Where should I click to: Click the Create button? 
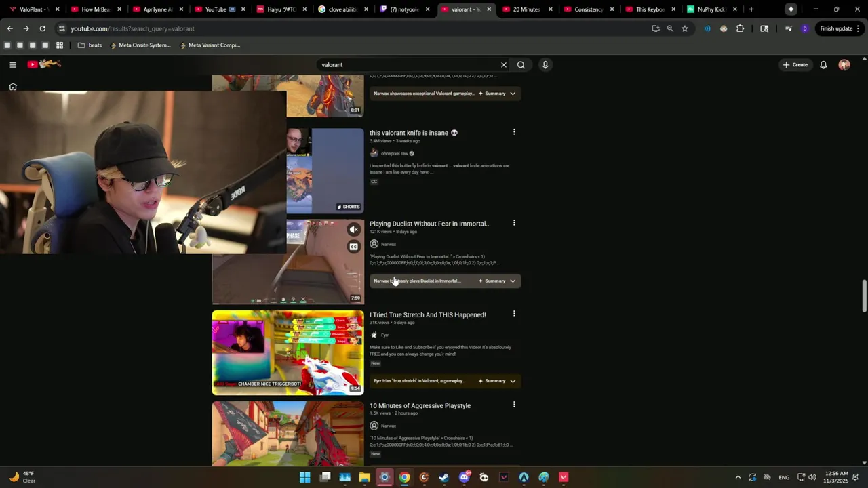[795, 65]
